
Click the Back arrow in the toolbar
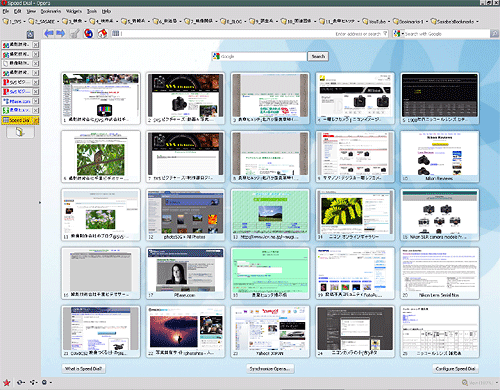coord(49,33)
